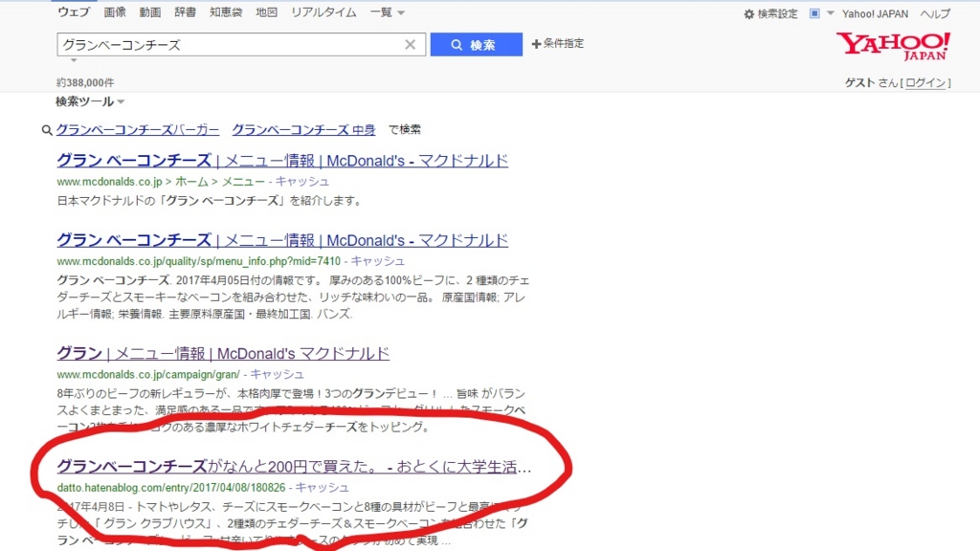Open キャッシュ link of first result
The image size is (980, 551).
click(x=301, y=181)
